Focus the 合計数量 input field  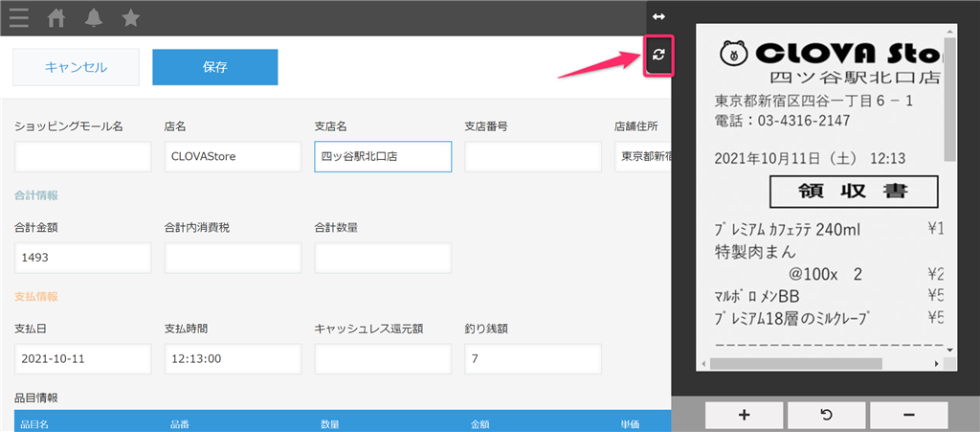pyautogui.click(x=383, y=259)
